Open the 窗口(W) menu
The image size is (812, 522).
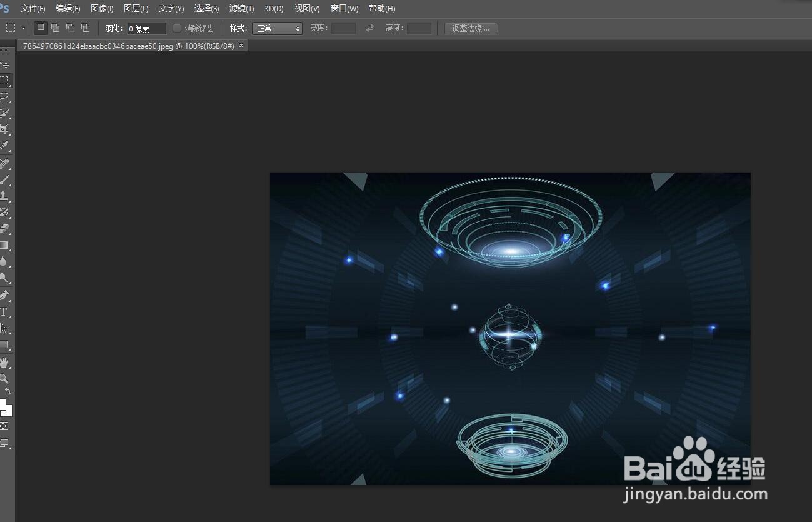click(x=344, y=9)
